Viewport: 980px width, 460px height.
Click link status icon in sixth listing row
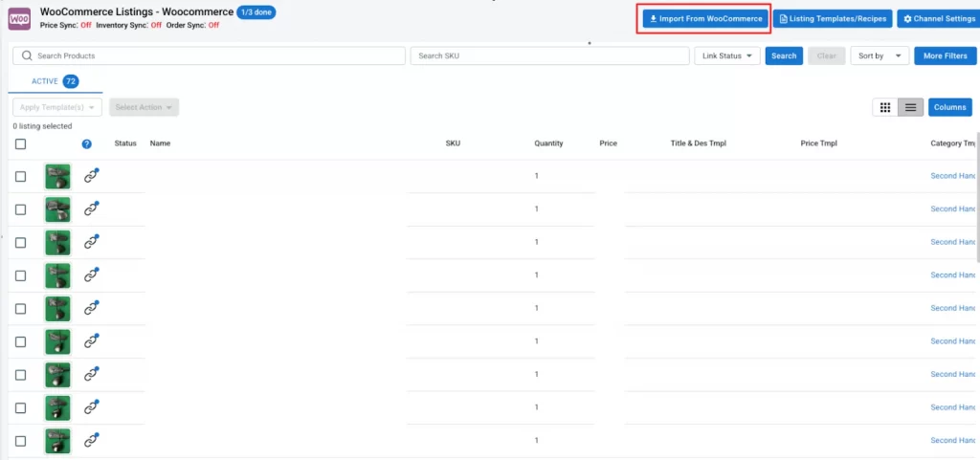[92, 341]
